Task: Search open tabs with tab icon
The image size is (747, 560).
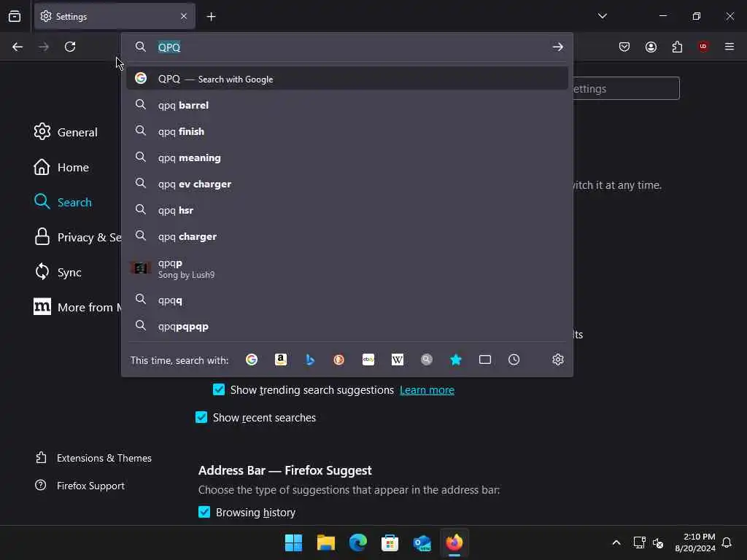Action: click(485, 359)
